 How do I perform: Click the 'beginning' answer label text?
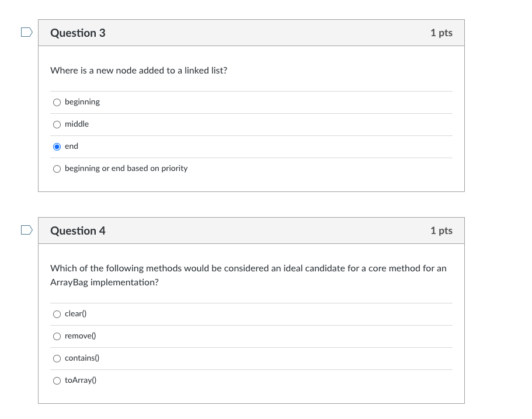pos(82,102)
